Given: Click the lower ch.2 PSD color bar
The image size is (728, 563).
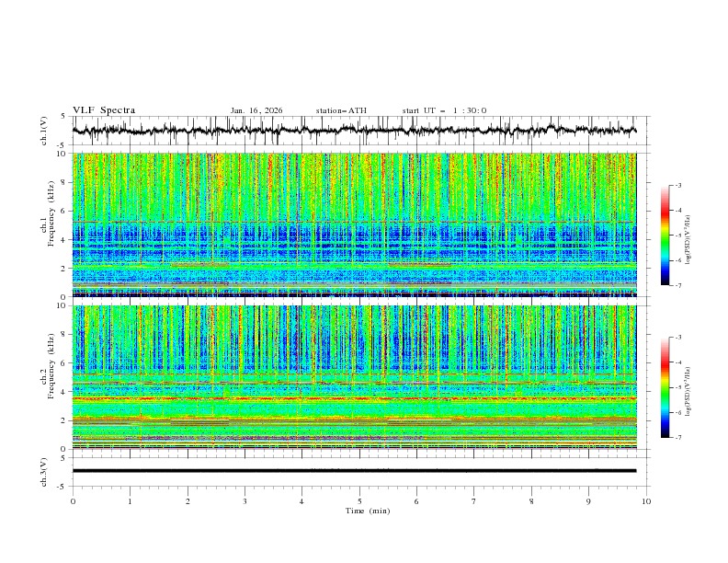Looking at the screenshot, I should [665, 387].
